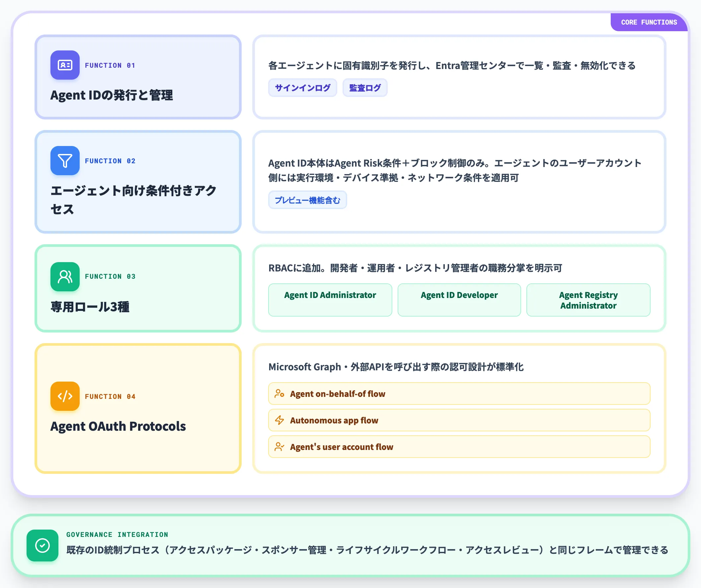Click the text starting RBACに追加
701x588 pixels.
(x=415, y=268)
